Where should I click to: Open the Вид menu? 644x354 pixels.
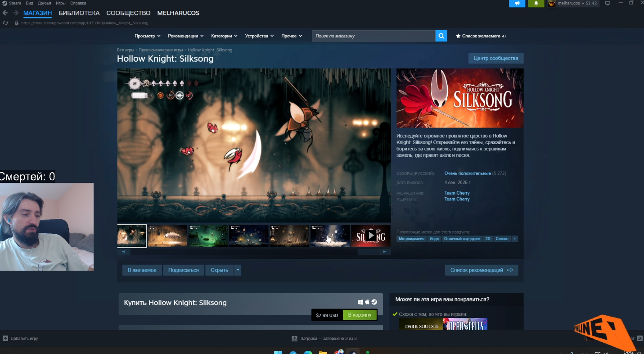(29, 3)
